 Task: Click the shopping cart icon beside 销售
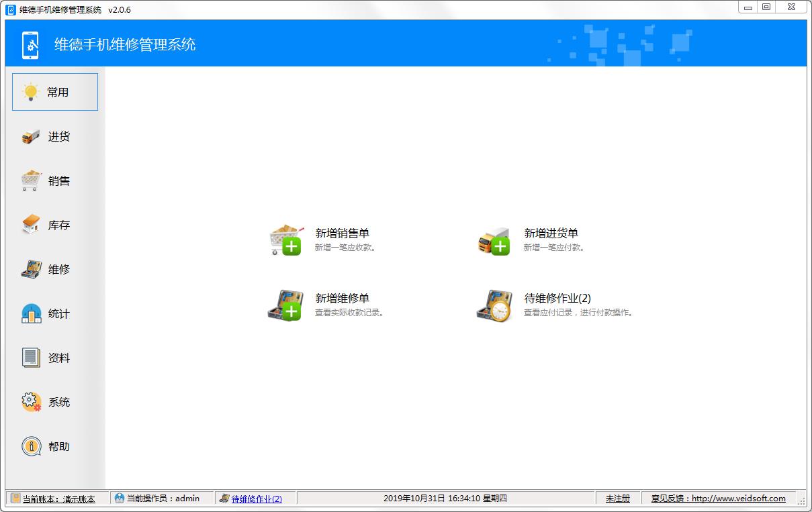click(31, 181)
